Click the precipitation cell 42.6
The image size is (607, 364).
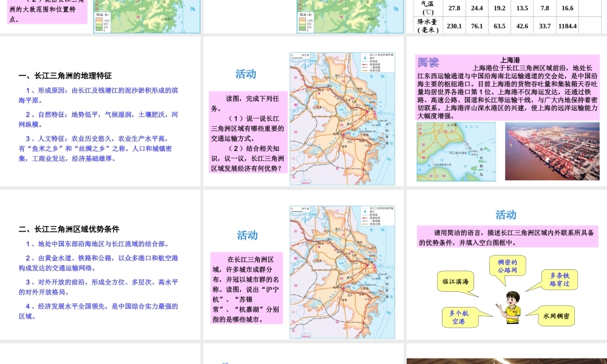[x=522, y=25]
